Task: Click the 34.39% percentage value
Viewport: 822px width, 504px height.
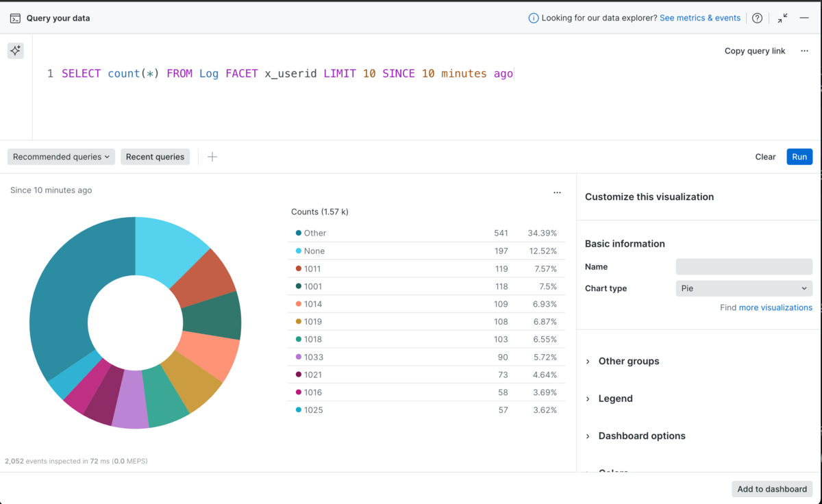Action: tap(543, 233)
